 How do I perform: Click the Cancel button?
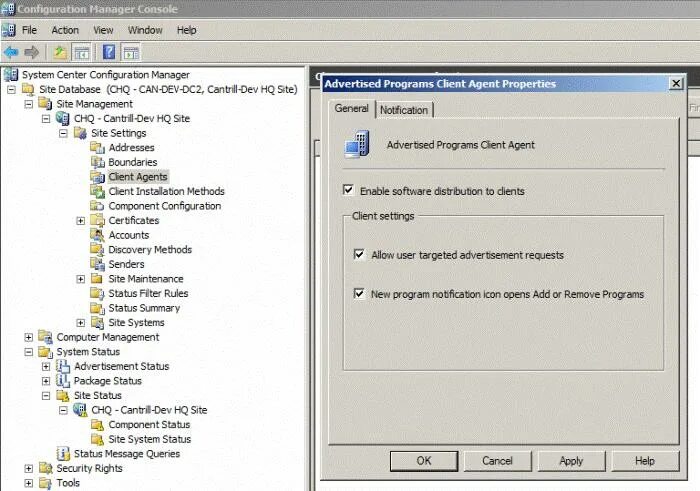point(497,461)
